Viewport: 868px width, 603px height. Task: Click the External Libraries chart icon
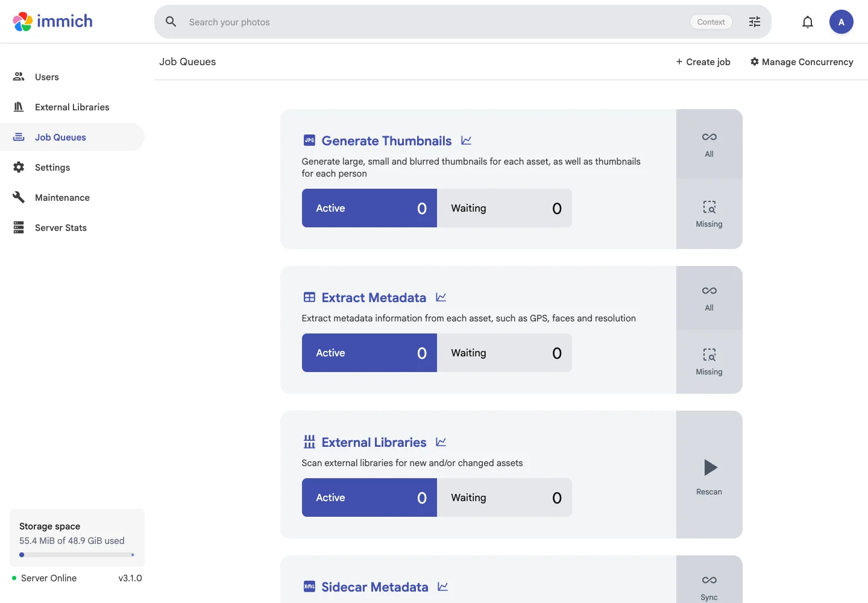pos(441,442)
